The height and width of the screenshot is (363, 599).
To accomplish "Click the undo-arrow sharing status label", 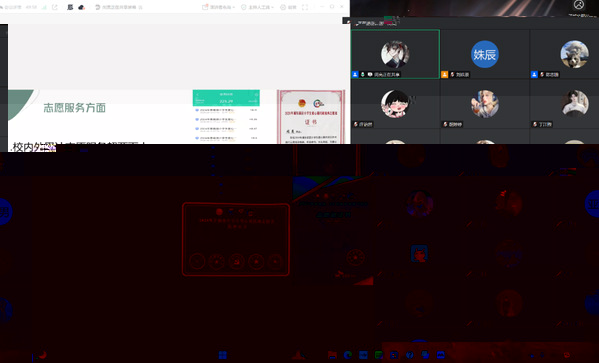I will click(118, 7).
